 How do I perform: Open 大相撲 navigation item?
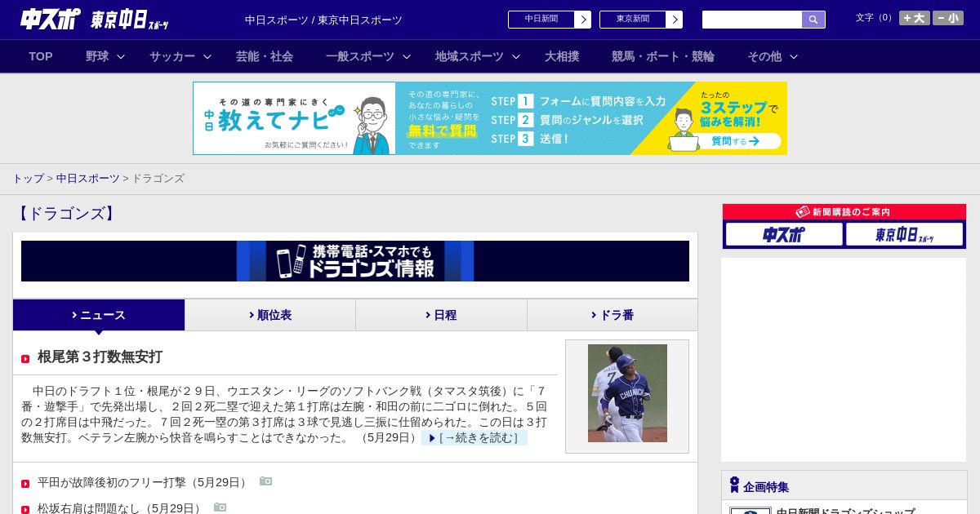click(562, 56)
